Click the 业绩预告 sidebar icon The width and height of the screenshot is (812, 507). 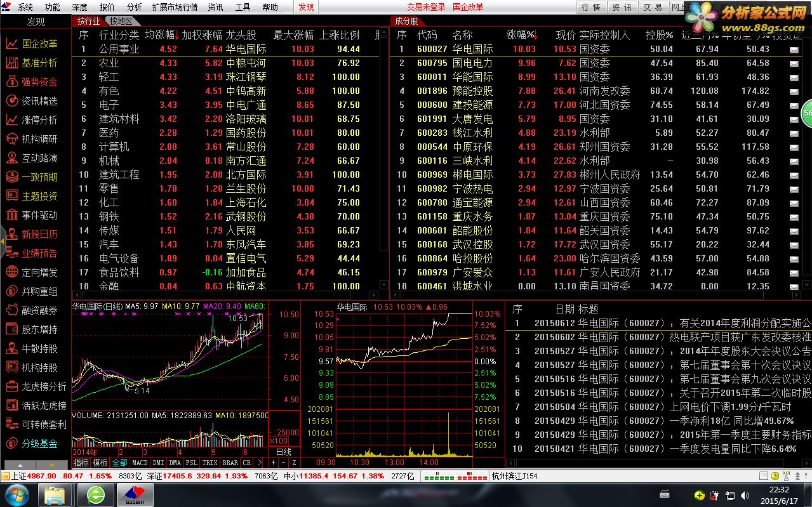(x=12, y=253)
